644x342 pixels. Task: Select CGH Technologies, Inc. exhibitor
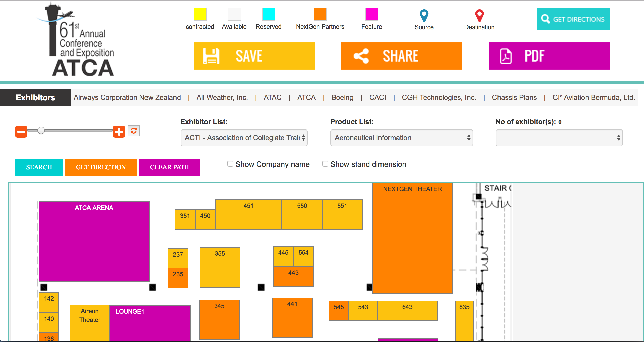coord(439,97)
